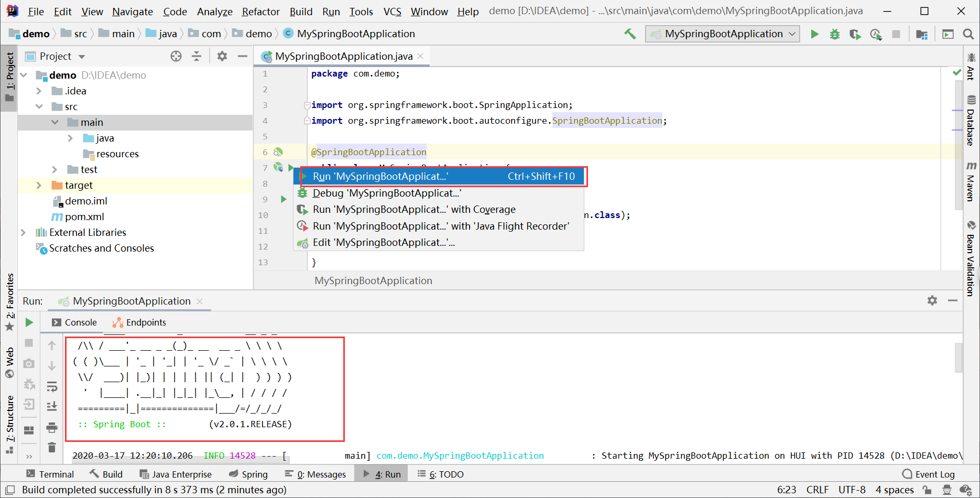Open Spring tool window button
The image size is (980, 498).
pos(248,474)
